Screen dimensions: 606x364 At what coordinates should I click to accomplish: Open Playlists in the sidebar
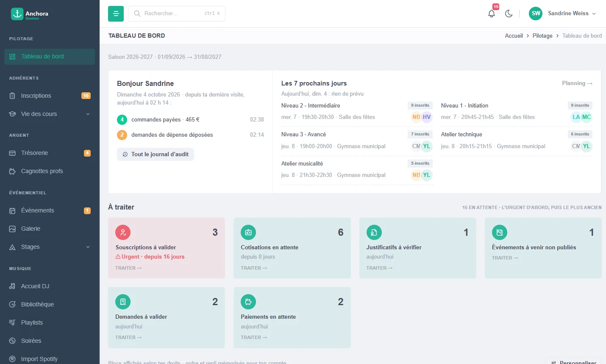pyautogui.click(x=50, y=323)
